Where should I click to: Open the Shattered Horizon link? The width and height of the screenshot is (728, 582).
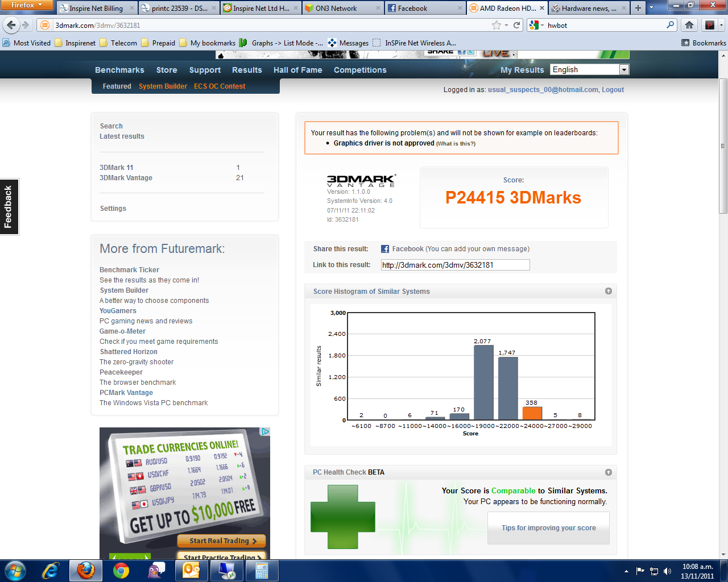[129, 352]
